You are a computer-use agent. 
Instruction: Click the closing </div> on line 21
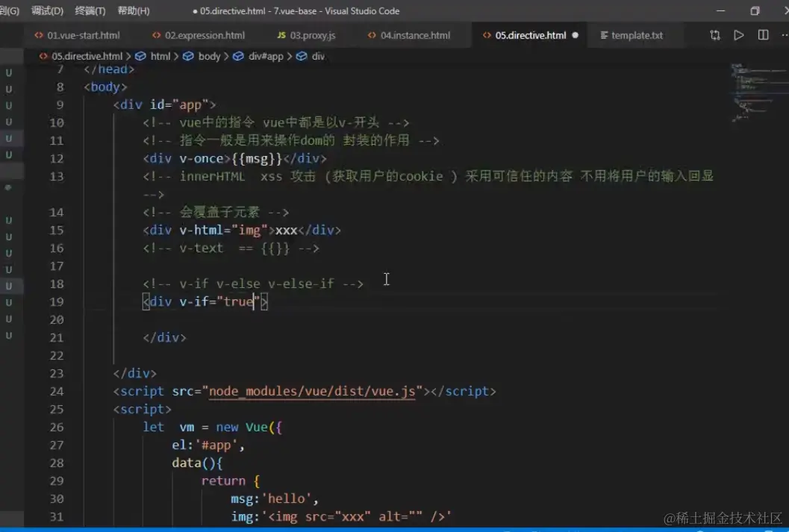point(164,337)
